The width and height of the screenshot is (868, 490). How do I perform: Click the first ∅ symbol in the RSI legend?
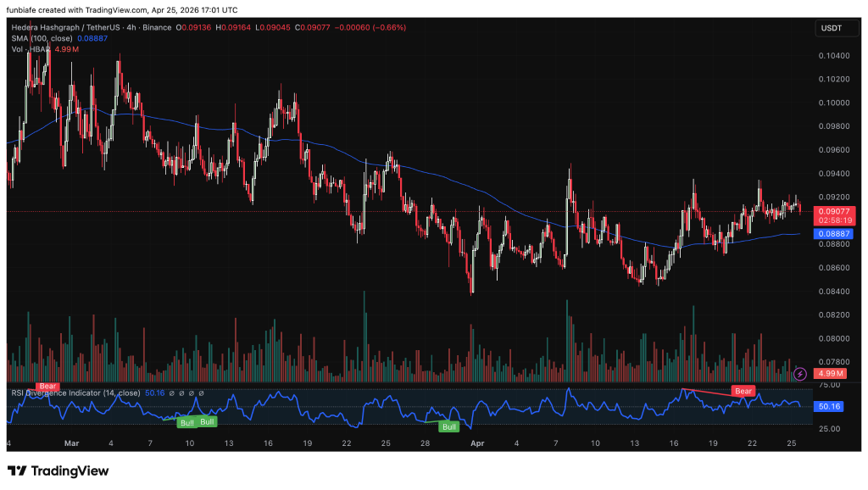coord(172,393)
